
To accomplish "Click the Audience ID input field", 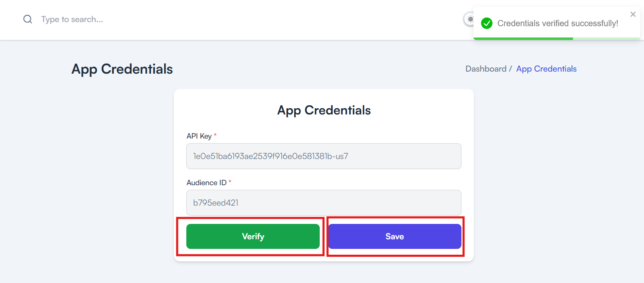I will [324, 203].
